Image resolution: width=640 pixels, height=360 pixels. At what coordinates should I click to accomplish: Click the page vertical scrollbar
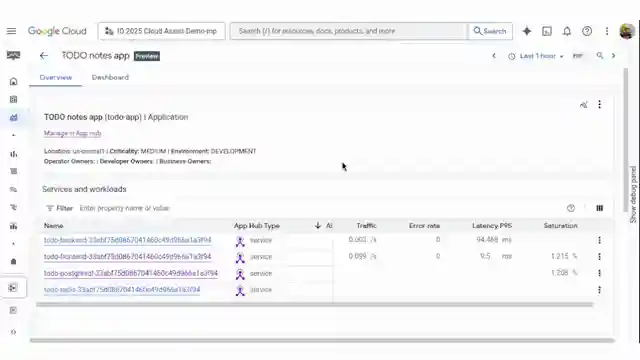(626, 140)
